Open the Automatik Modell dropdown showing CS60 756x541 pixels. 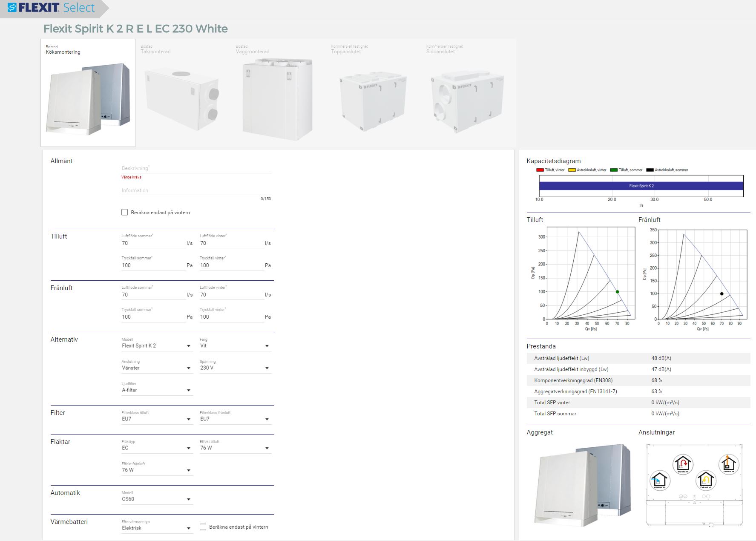157,499
